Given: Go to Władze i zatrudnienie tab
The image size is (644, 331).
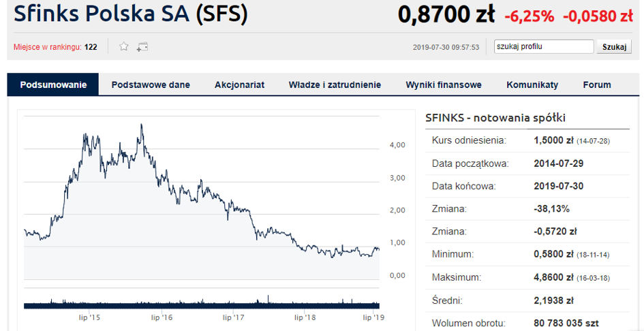Looking at the screenshot, I should (335, 85).
